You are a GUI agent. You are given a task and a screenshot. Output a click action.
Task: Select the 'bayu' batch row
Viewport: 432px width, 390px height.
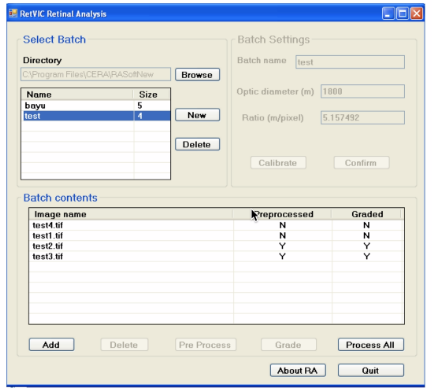(96, 106)
